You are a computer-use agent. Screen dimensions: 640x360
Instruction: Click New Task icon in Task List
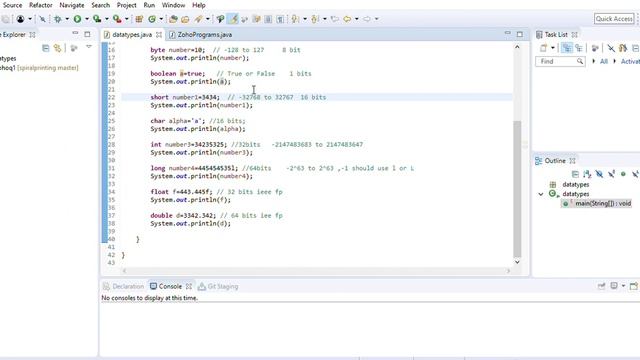(543, 48)
